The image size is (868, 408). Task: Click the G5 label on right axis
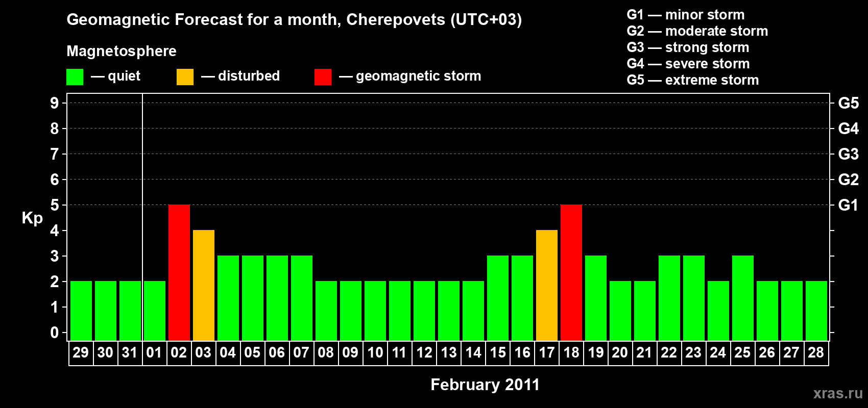click(x=849, y=103)
